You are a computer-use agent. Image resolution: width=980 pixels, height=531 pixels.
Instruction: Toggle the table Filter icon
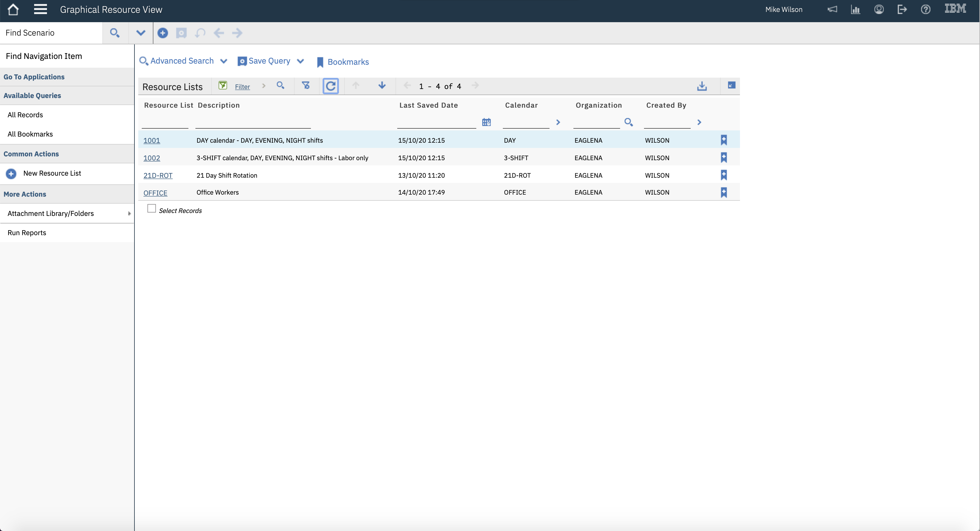click(x=223, y=86)
